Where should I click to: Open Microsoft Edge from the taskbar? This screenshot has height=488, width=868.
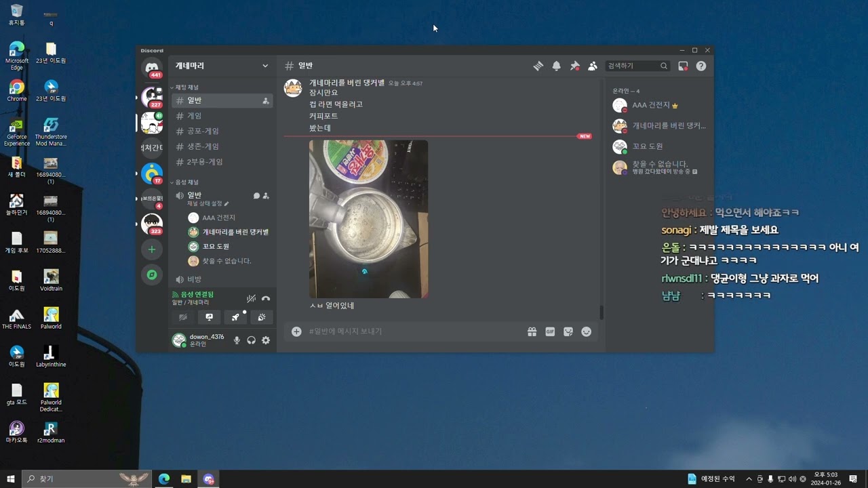pyautogui.click(x=164, y=479)
